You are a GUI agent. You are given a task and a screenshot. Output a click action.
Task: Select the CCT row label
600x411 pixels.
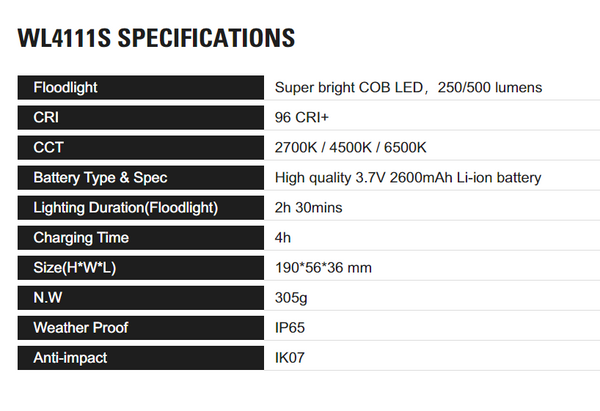[x=140, y=148]
